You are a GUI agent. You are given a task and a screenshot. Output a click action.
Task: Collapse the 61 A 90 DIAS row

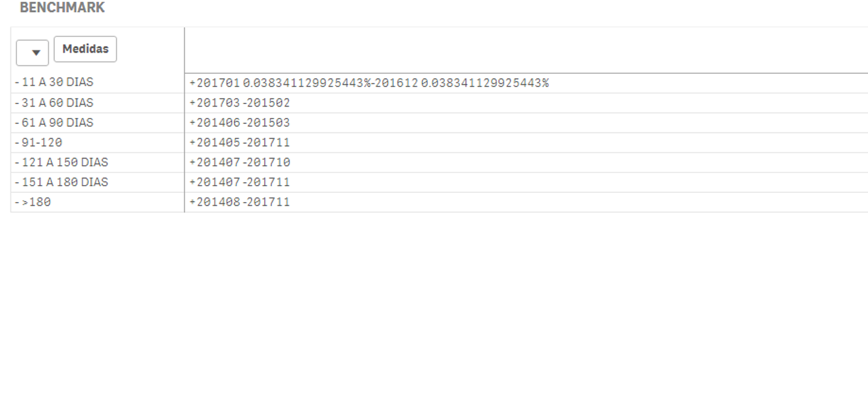click(x=18, y=123)
